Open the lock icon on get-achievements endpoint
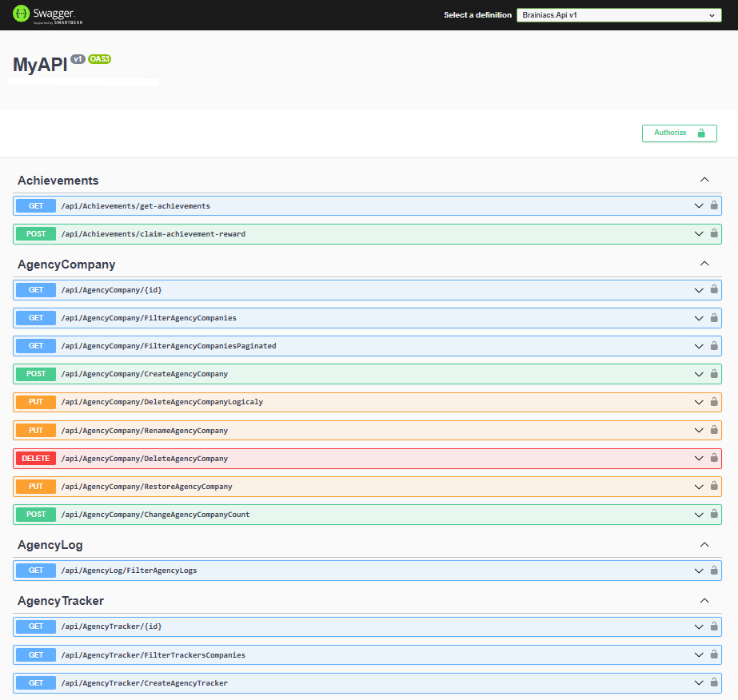Screen dimensions: 738x700 click(x=713, y=205)
